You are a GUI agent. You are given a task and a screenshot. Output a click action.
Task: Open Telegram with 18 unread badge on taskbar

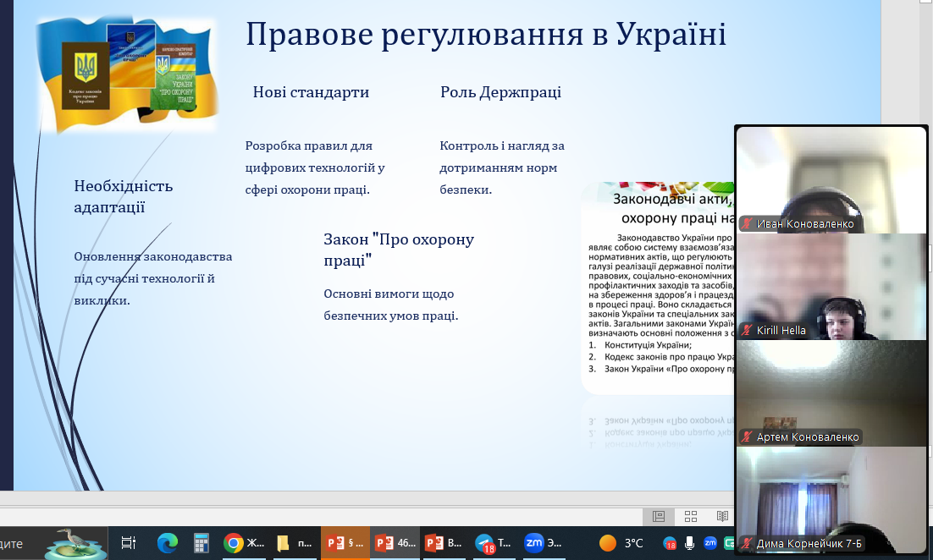tap(494, 543)
